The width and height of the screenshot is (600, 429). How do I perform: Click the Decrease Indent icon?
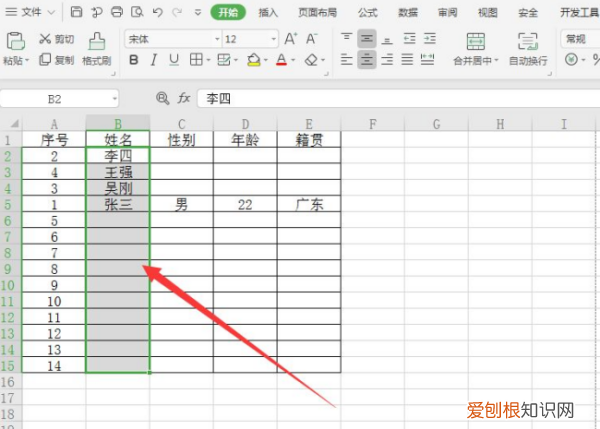pos(409,39)
